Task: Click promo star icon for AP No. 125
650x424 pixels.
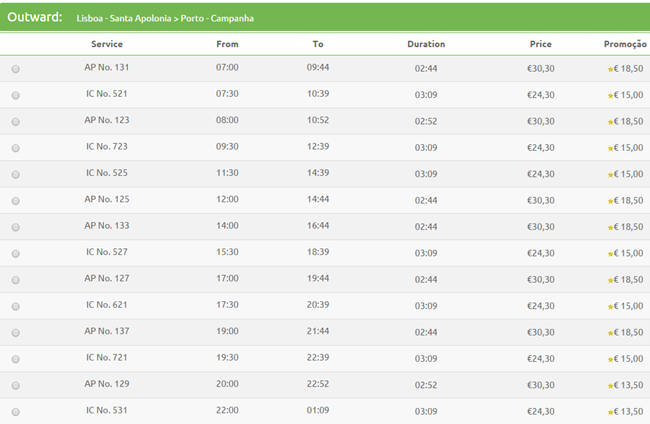Action: [x=610, y=201]
